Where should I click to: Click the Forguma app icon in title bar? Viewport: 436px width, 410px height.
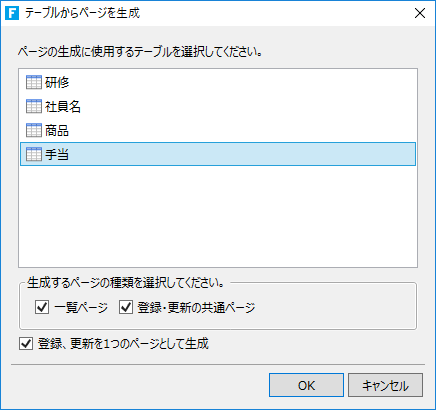[x=12, y=13]
